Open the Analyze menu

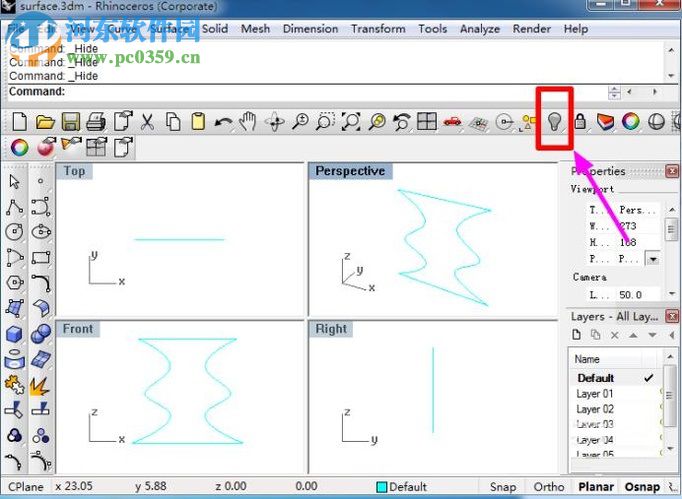[x=480, y=29]
